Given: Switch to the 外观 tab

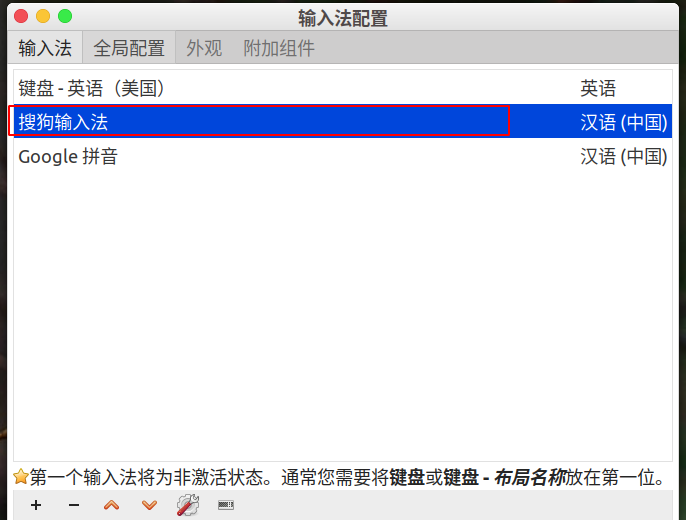Looking at the screenshot, I should pyautogui.click(x=204, y=48).
